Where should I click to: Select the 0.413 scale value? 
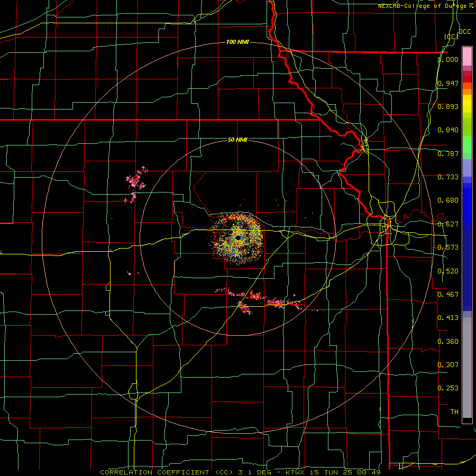click(448, 318)
